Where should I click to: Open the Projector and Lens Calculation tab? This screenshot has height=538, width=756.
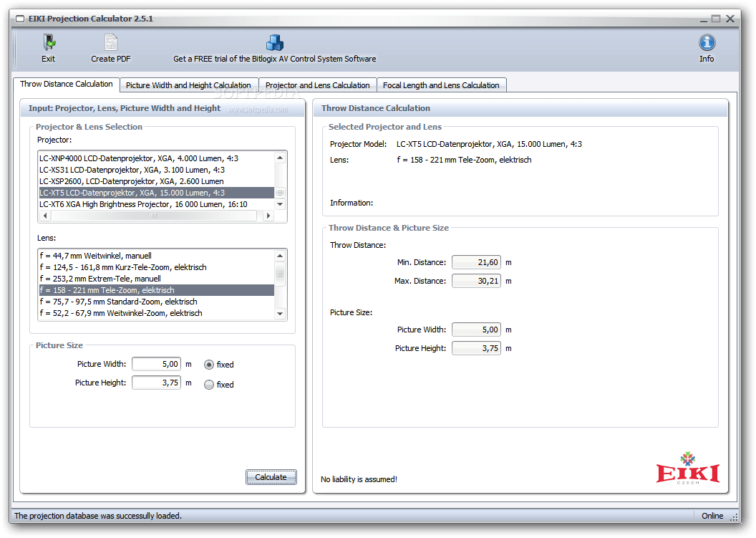317,85
